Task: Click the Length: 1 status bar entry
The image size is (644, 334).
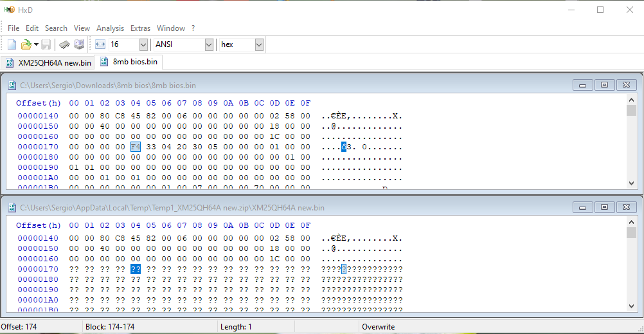Action: (x=236, y=327)
